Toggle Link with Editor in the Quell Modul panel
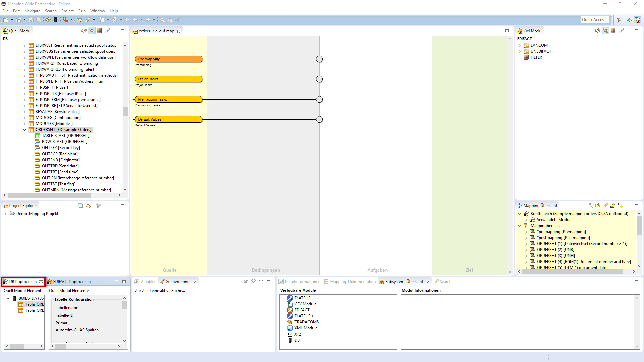 (92, 31)
